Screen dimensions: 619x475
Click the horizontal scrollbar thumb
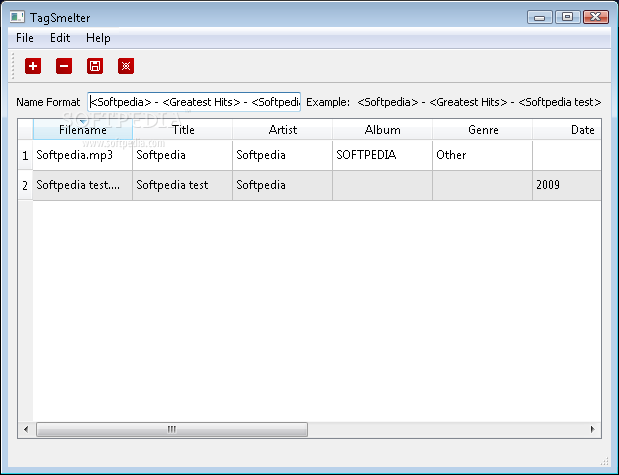(x=172, y=429)
